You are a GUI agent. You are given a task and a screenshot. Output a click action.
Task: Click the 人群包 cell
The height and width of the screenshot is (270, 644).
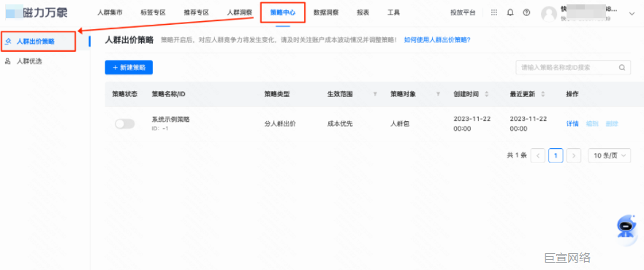(x=400, y=124)
